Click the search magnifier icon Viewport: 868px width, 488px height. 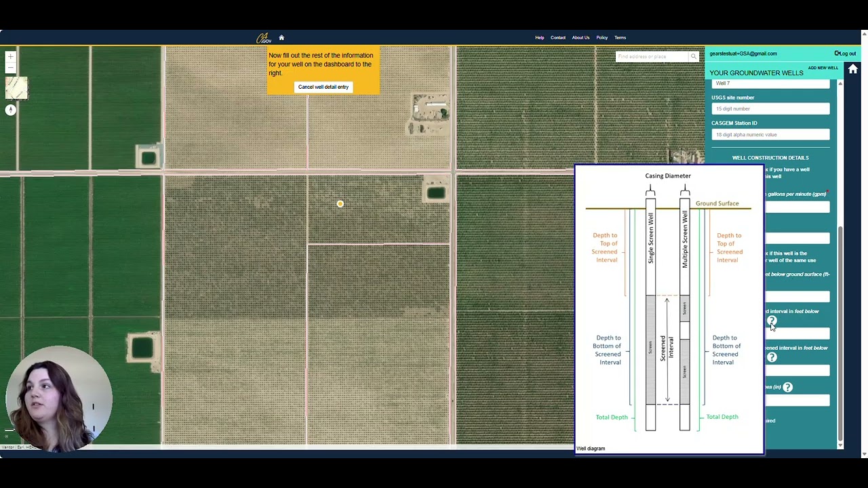(x=693, y=56)
